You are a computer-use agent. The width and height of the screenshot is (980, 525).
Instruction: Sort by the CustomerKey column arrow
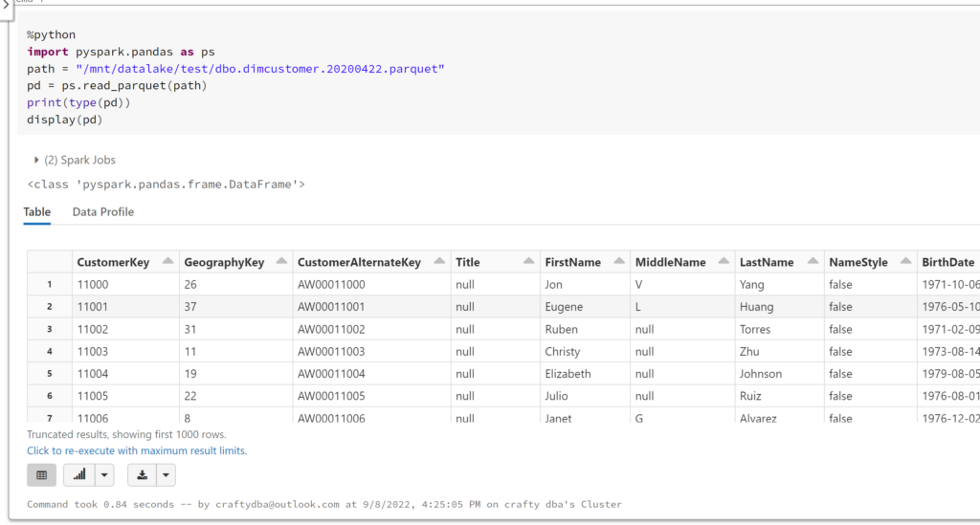click(x=168, y=261)
